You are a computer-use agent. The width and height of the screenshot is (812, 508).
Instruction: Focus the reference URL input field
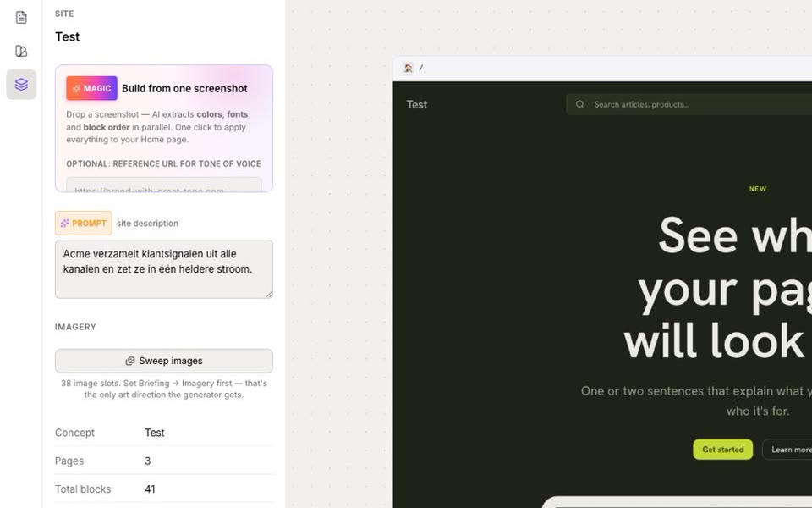point(163,185)
